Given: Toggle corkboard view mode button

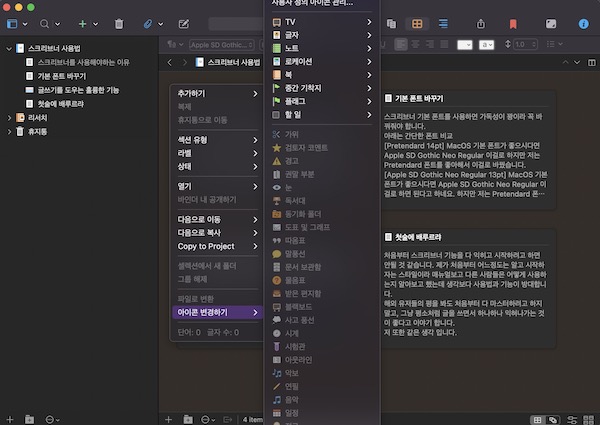Looking at the screenshot, I should tap(417, 24).
